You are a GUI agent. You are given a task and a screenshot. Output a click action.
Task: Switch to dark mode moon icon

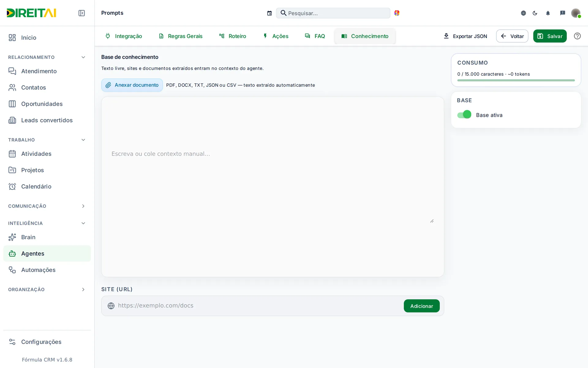click(535, 13)
